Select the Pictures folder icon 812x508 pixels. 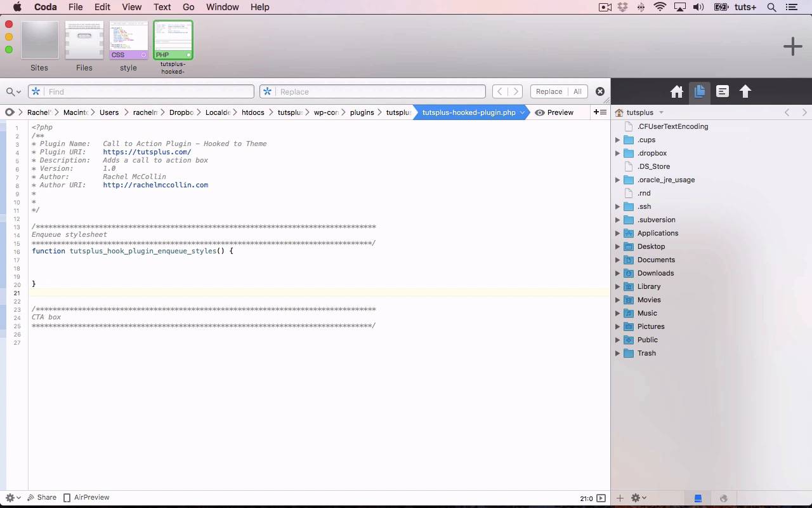[629, 326]
